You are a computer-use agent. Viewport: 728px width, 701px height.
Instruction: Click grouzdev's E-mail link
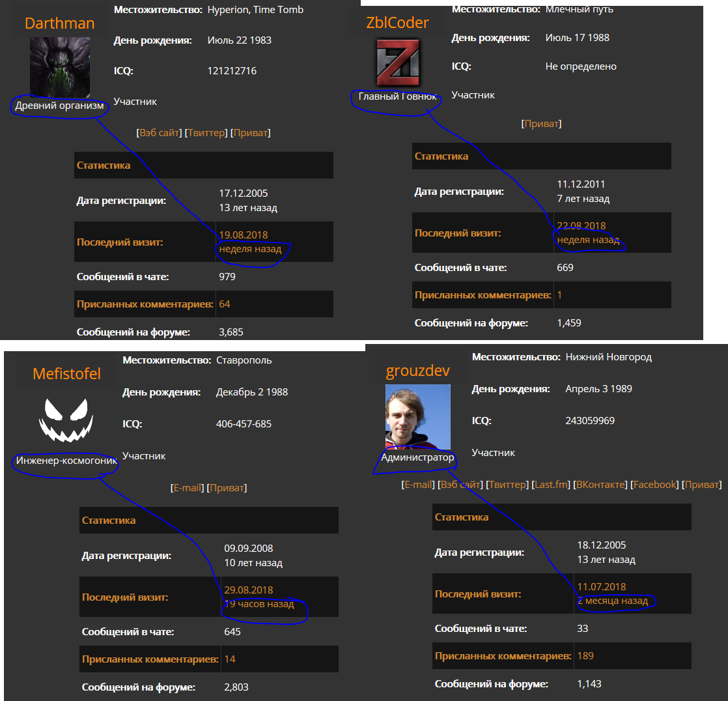418,485
